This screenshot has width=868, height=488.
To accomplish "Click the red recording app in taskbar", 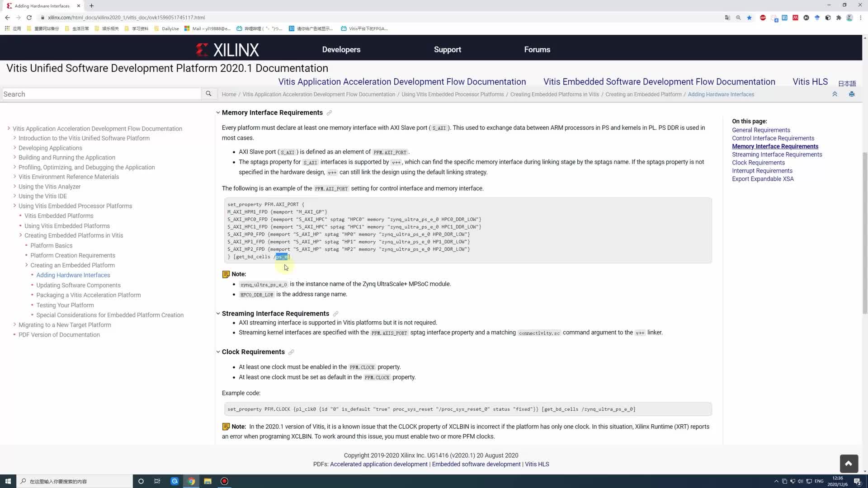I will point(224,481).
